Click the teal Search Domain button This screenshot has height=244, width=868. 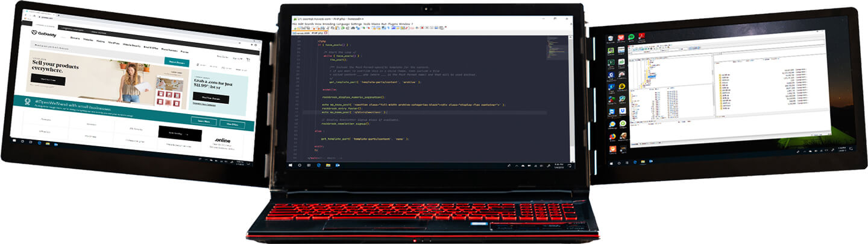click(x=177, y=62)
